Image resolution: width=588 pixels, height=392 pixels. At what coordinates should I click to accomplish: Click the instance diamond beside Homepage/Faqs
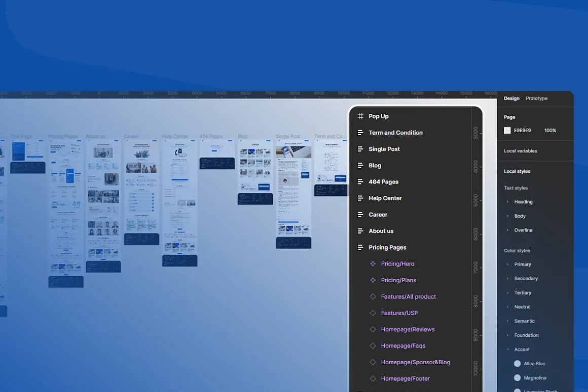[373, 346]
